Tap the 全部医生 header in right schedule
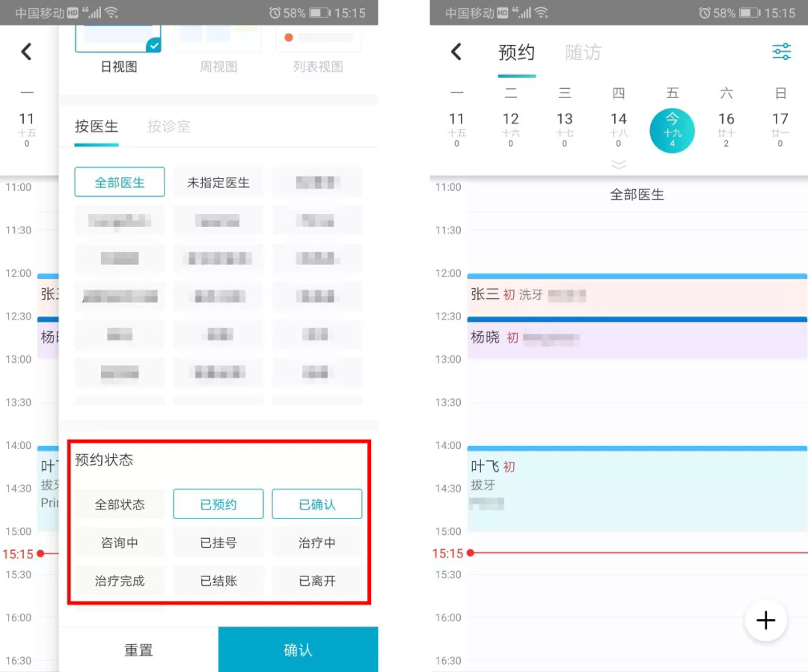The width and height of the screenshot is (808, 672). (x=637, y=195)
